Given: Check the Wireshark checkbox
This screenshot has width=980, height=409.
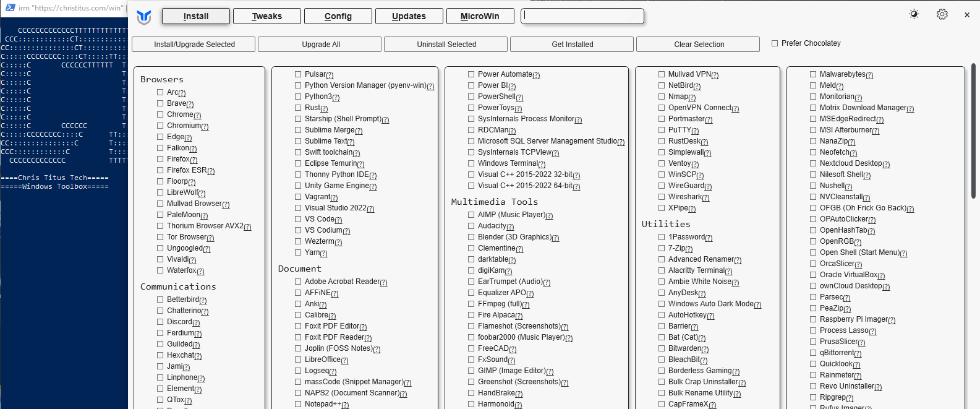Looking at the screenshot, I should pos(662,197).
